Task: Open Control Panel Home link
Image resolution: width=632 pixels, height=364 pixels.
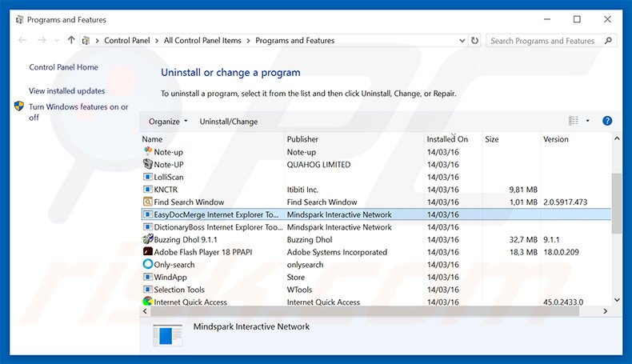Action: click(63, 67)
